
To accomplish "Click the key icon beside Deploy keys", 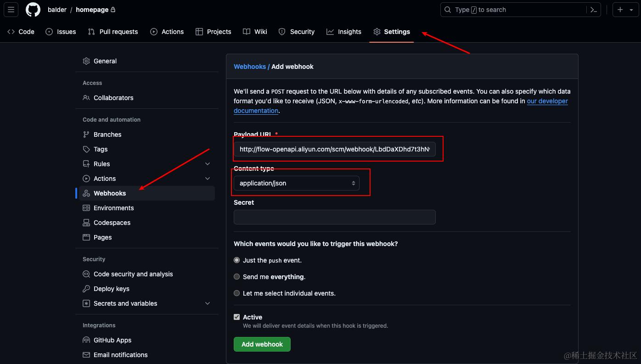I will [86, 289].
